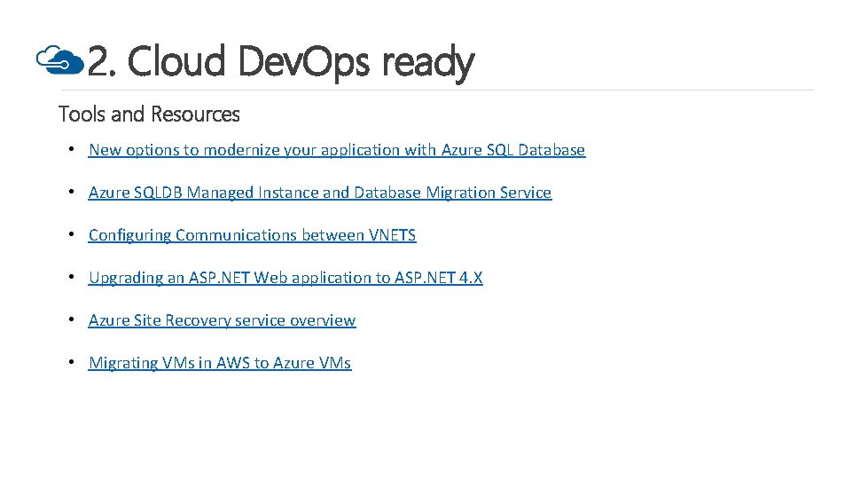This screenshot has width=868, height=489.
Task: Click the Tools and Resources heading
Action: tap(149, 114)
